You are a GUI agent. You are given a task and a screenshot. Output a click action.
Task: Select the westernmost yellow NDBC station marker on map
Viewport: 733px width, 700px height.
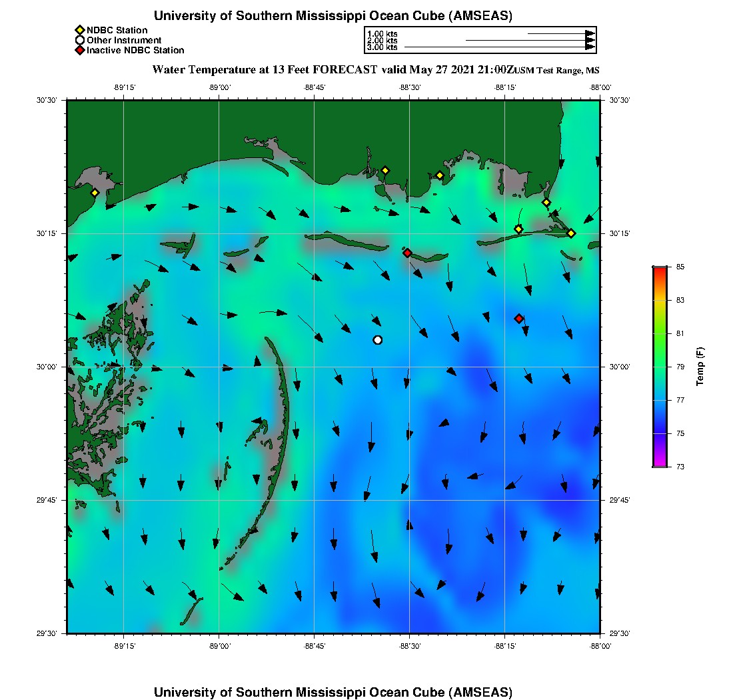pyautogui.click(x=95, y=193)
